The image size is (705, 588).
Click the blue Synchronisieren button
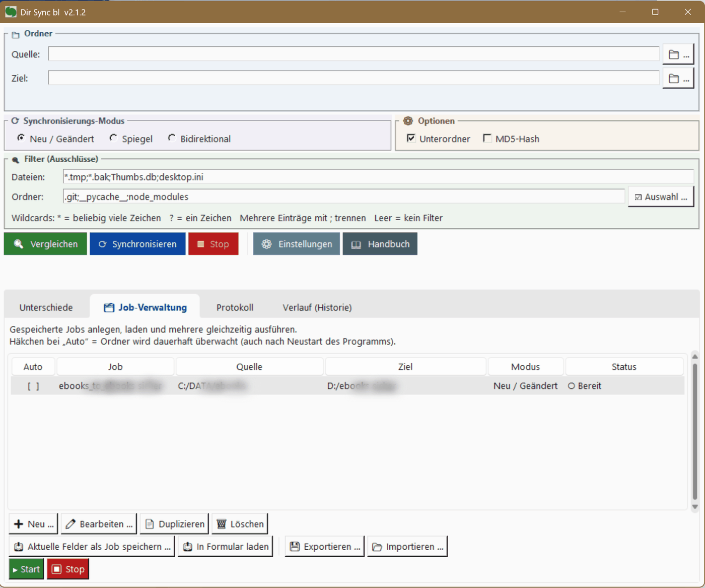(x=137, y=244)
